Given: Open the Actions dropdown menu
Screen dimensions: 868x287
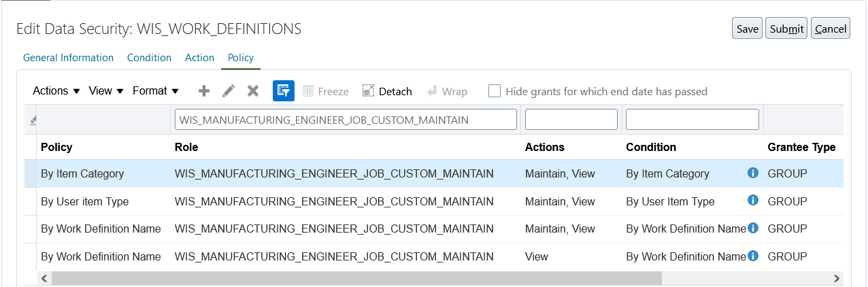Looking at the screenshot, I should point(56,91).
